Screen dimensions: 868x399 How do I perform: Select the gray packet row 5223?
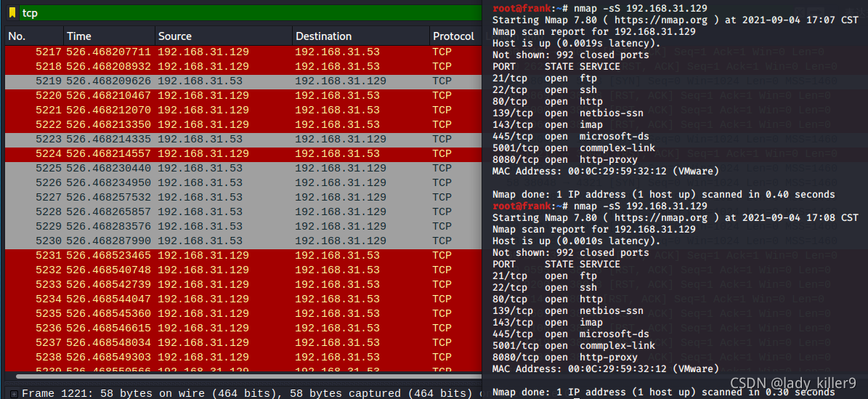[x=243, y=139]
